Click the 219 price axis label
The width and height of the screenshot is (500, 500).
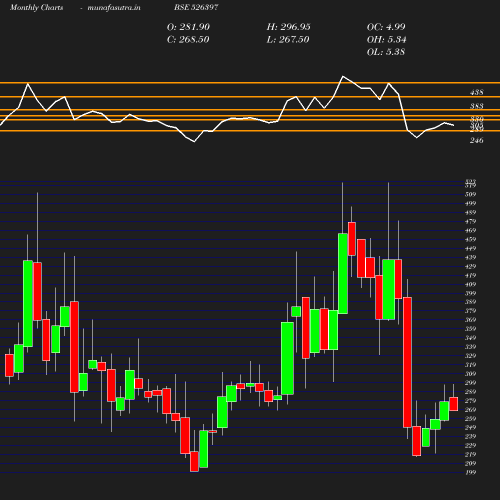[471, 454]
